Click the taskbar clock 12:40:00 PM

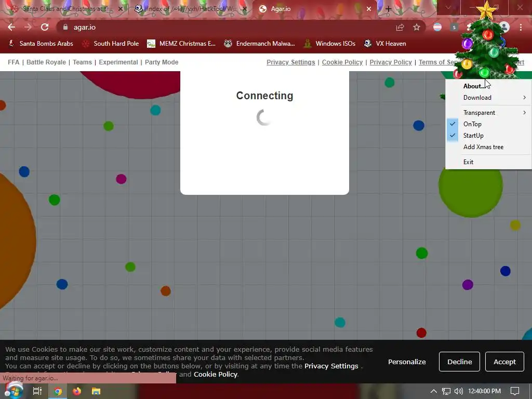click(485, 391)
